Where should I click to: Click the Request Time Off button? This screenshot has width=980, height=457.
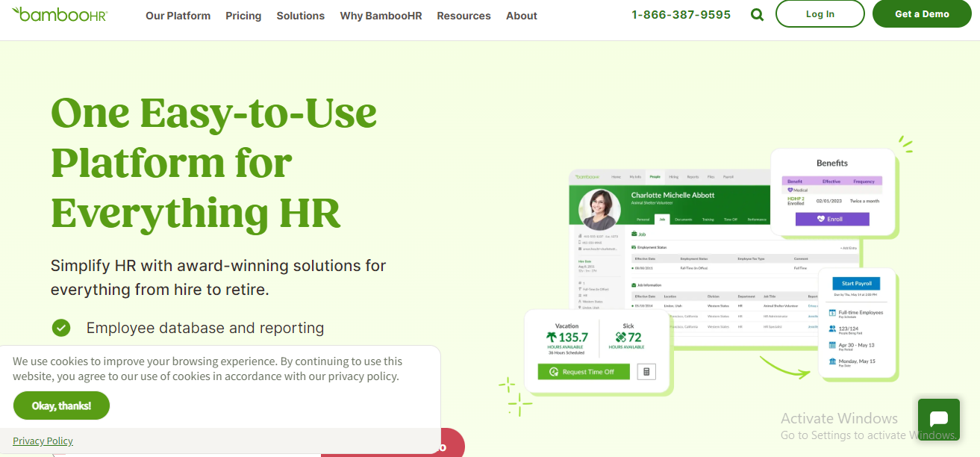[x=584, y=372]
